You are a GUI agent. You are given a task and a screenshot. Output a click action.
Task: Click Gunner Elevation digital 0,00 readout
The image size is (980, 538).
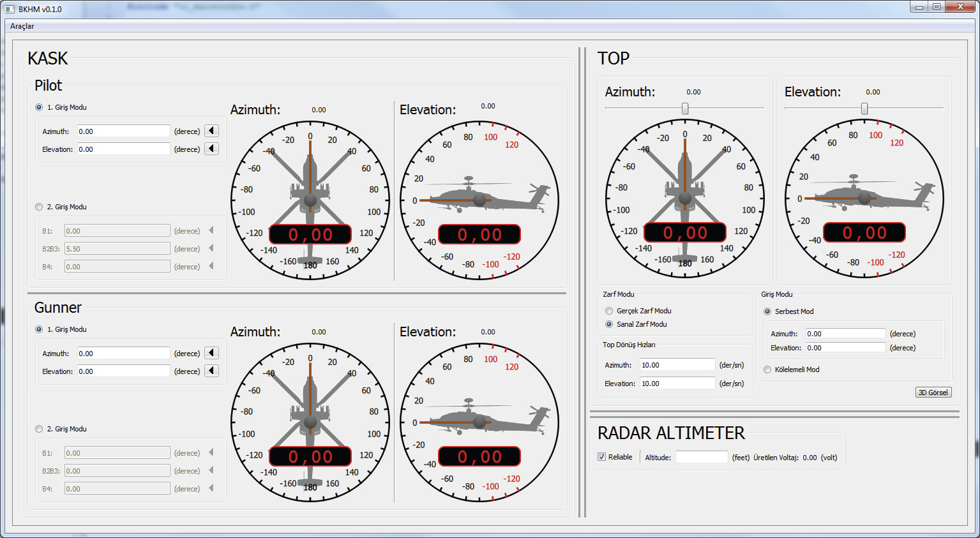479,456
